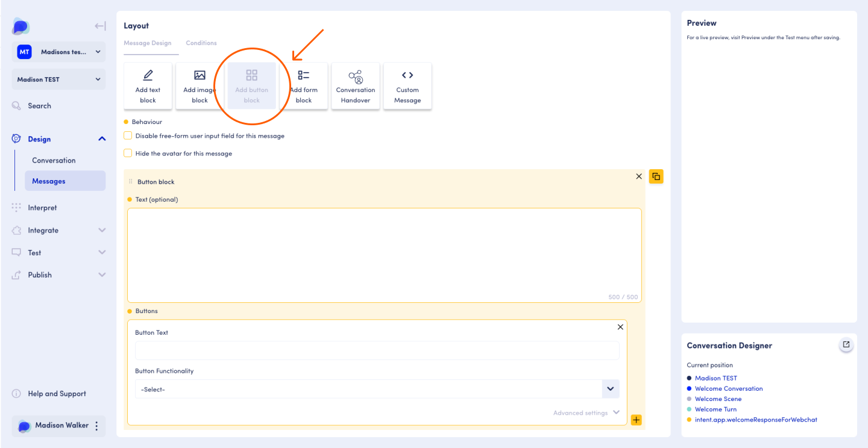Open the Welcome Conversation link
This screenshot has height=448, width=868.
[x=729, y=388]
